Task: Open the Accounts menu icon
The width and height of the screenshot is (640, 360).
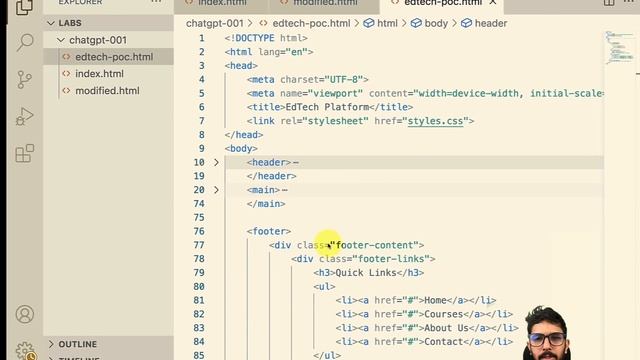Action: (24, 314)
